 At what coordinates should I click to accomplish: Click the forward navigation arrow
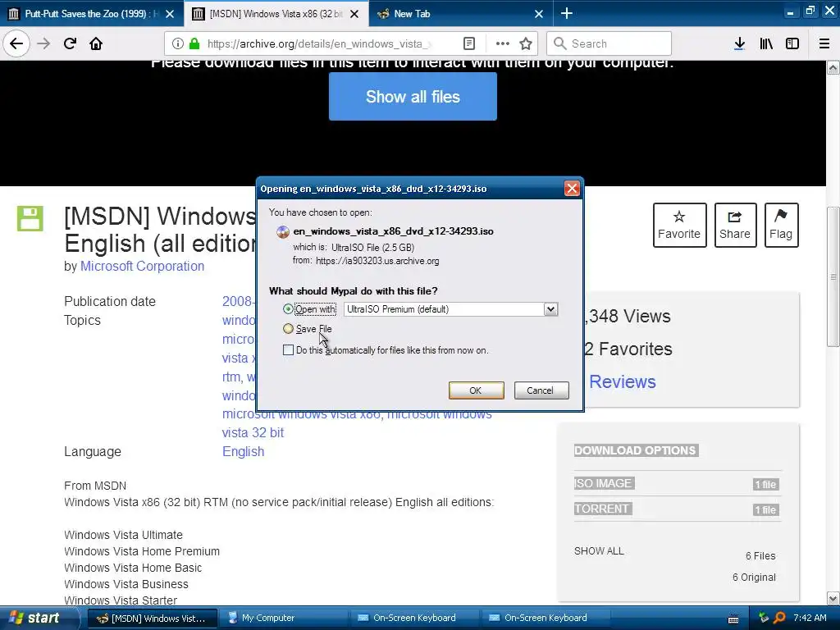pos(43,43)
